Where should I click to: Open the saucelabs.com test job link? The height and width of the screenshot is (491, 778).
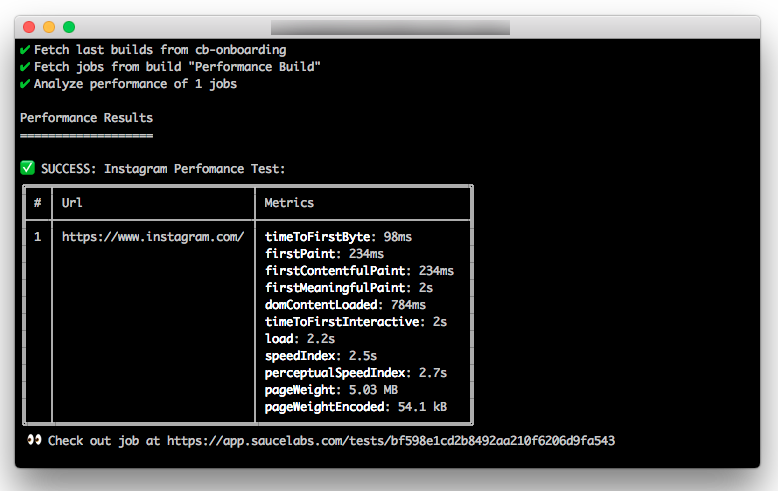[390, 440]
